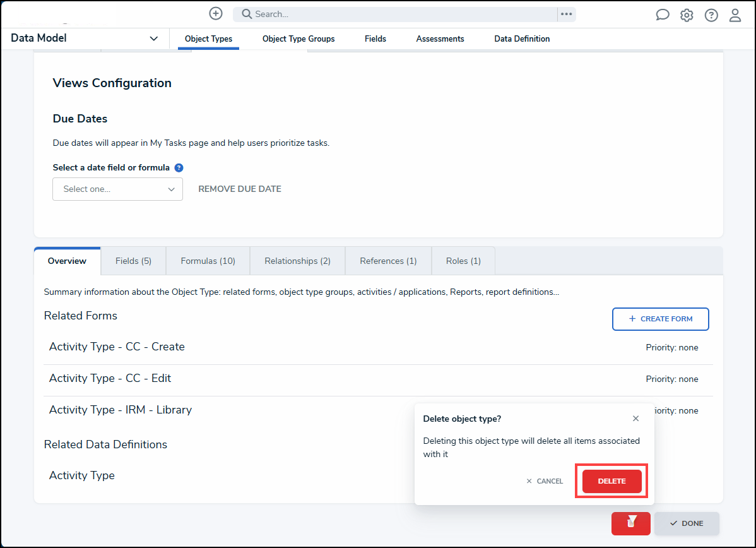Open the Data Definition tab

(x=522, y=39)
